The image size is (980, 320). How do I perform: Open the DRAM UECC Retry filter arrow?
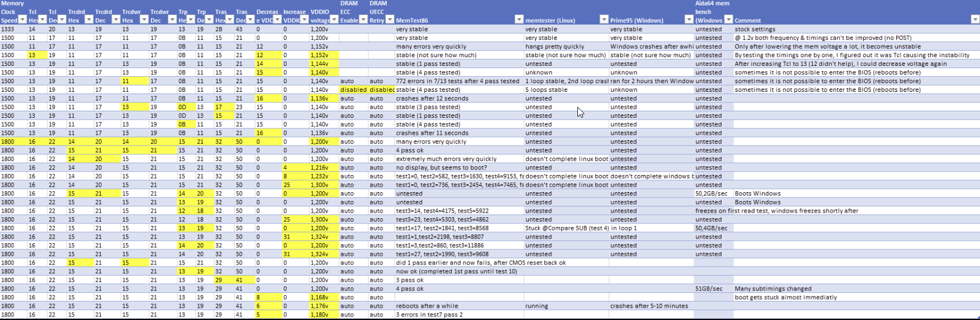coord(390,20)
